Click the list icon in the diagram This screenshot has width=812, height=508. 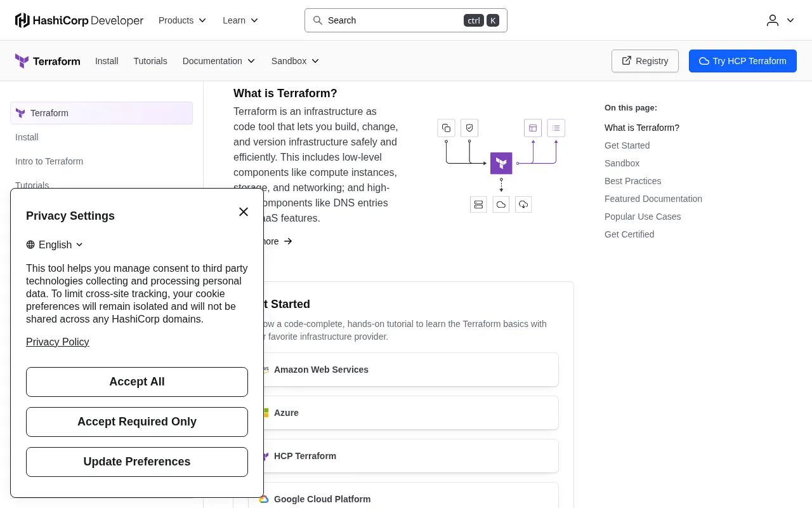(556, 128)
